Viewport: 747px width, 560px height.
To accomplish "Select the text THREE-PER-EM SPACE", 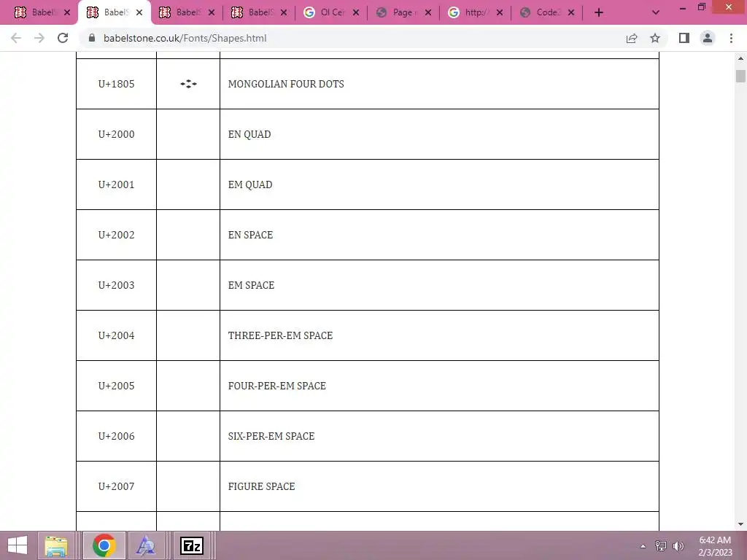I will pos(280,335).
